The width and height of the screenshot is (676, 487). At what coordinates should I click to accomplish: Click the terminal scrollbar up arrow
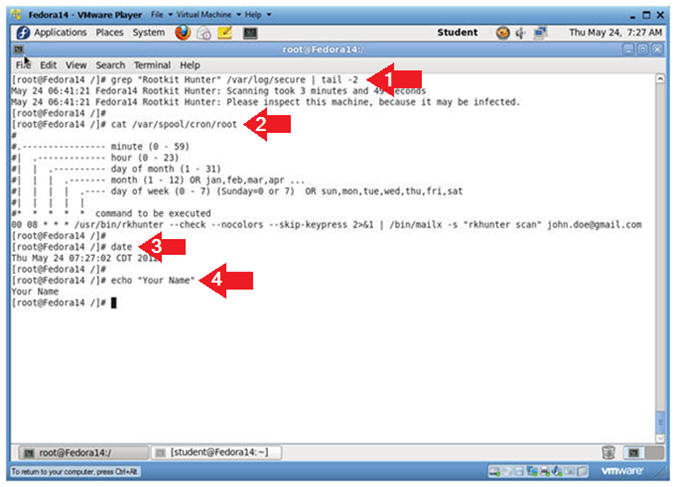point(660,79)
